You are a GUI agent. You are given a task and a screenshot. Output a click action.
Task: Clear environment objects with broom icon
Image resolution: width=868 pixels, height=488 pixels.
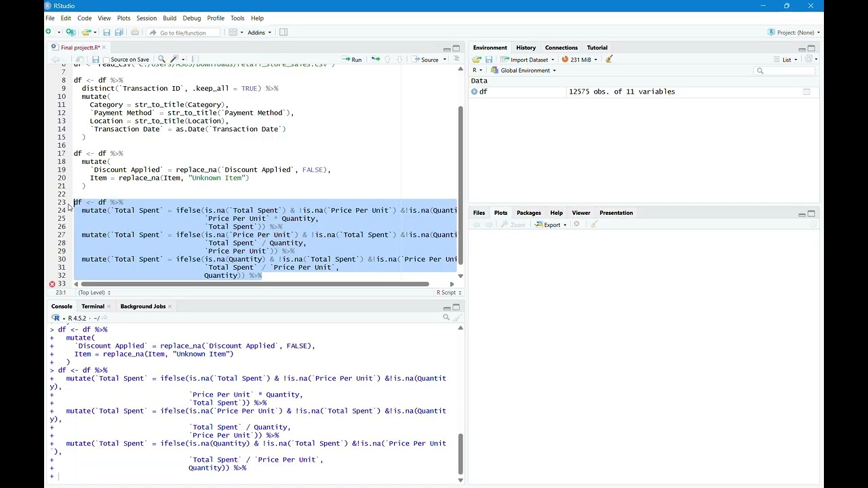click(x=609, y=60)
